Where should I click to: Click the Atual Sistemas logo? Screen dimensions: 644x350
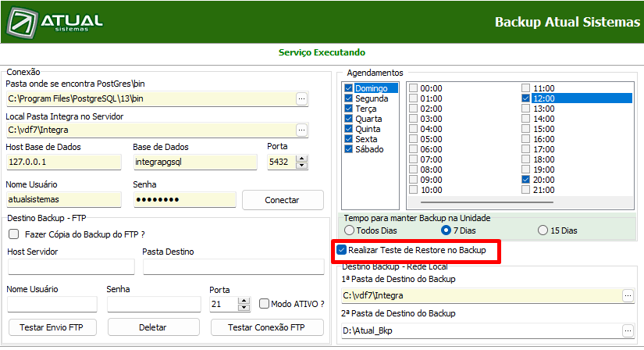55,22
